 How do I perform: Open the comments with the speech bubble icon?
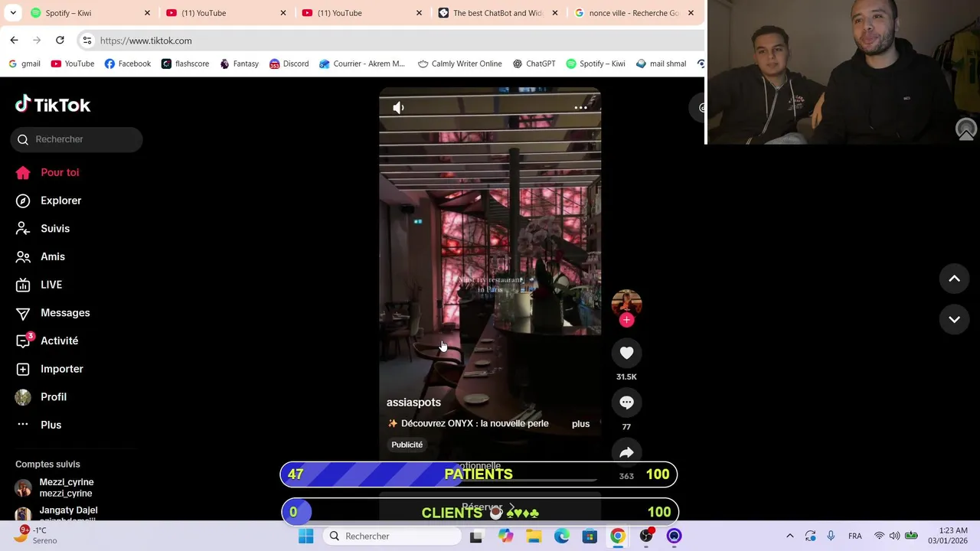pyautogui.click(x=626, y=403)
